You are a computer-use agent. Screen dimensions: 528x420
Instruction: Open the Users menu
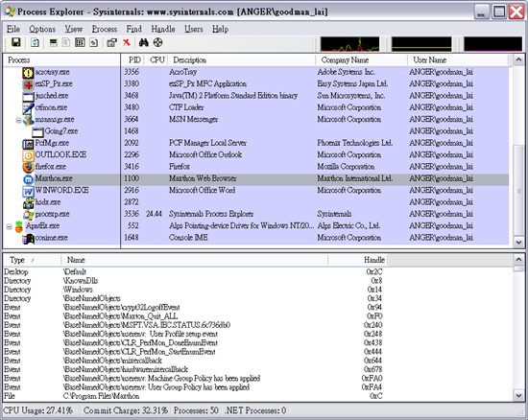tap(194, 30)
